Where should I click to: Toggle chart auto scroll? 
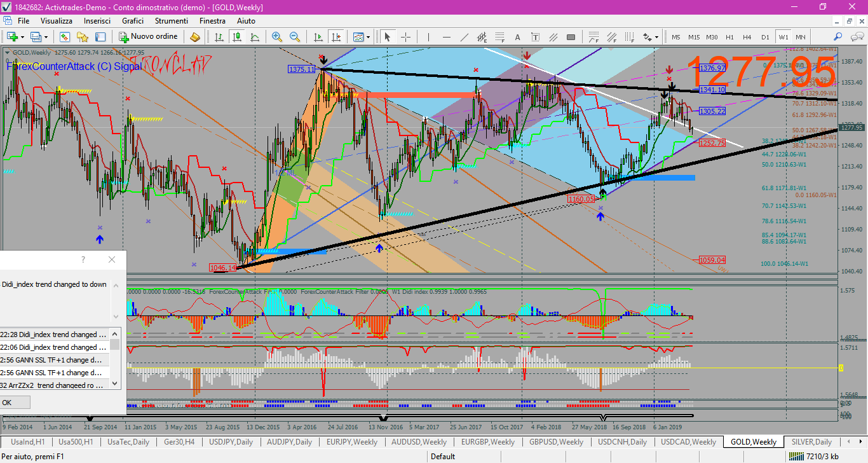tap(318, 36)
